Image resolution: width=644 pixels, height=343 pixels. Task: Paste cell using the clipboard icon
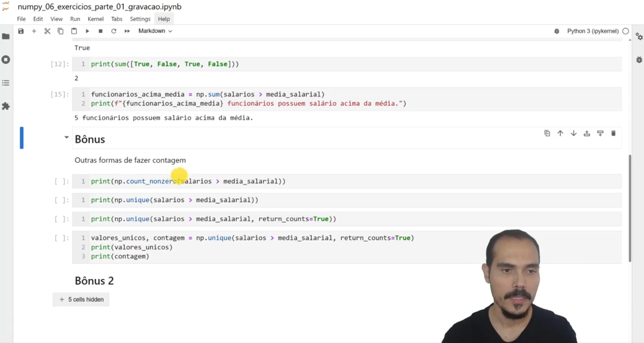(74, 31)
